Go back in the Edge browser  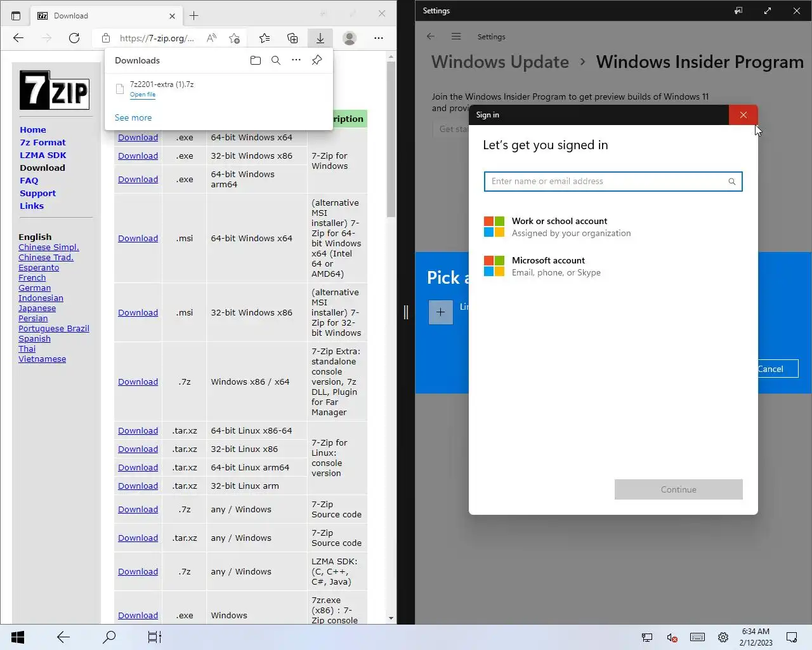coord(18,38)
